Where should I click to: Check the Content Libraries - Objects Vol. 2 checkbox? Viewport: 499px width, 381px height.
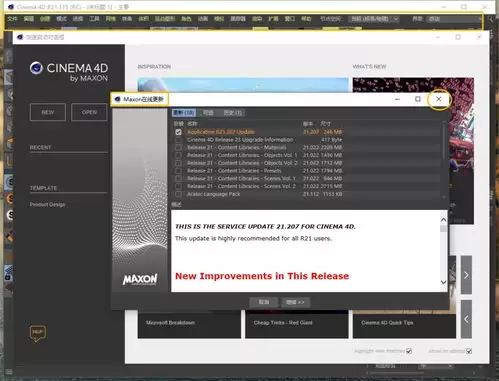(x=178, y=163)
